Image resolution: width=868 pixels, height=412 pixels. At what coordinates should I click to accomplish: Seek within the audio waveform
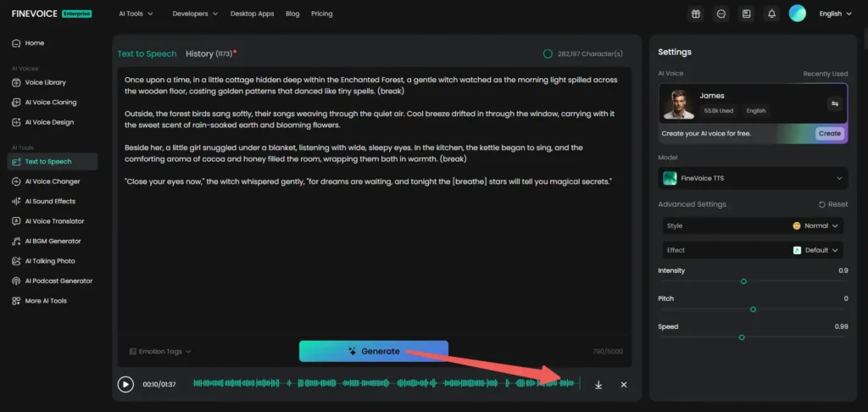[x=387, y=383]
